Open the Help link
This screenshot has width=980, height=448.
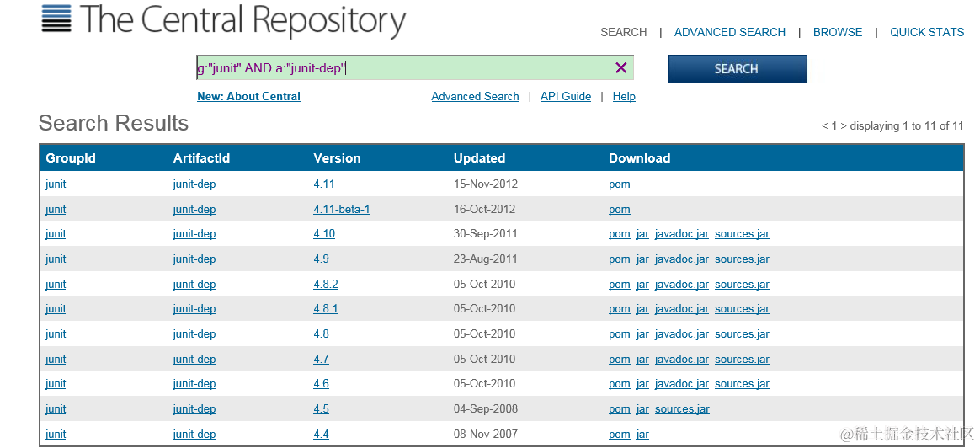click(x=624, y=96)
